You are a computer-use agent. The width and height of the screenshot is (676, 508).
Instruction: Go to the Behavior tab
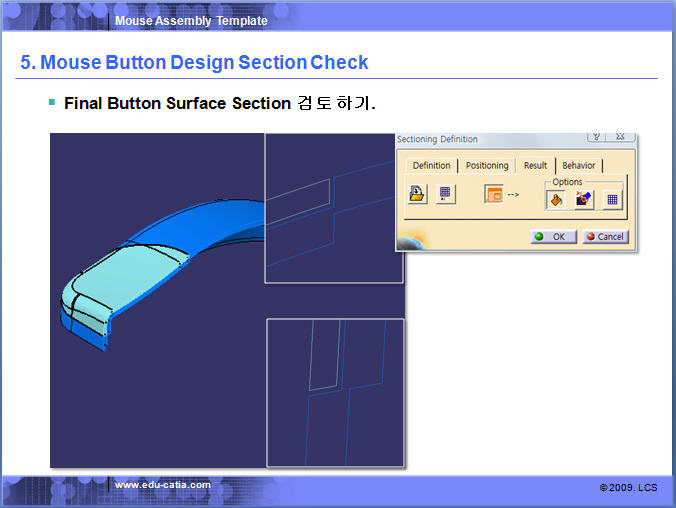point(578,165)
